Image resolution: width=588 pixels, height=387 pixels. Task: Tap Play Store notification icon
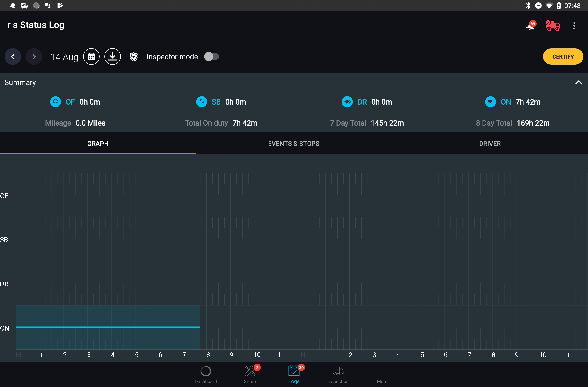60,6
